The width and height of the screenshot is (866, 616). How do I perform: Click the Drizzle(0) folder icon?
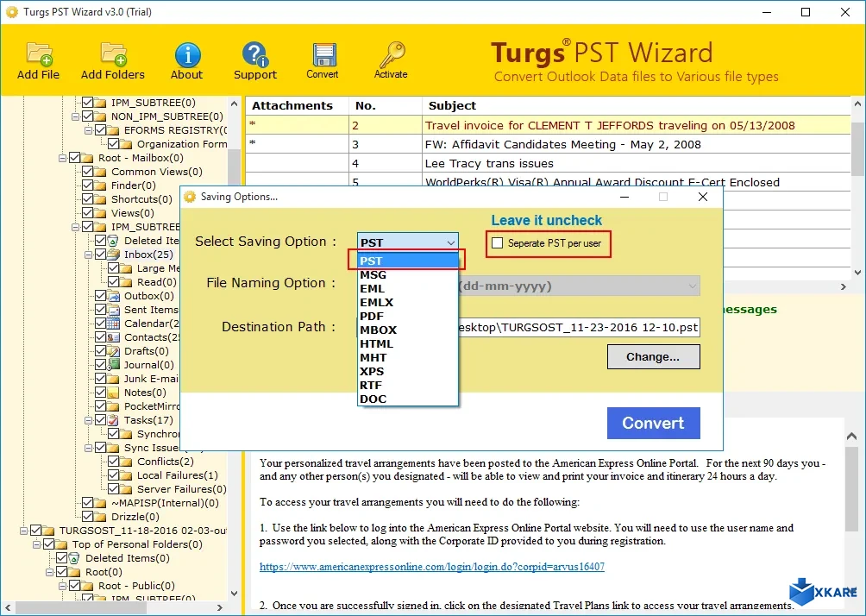pos(100,517)
